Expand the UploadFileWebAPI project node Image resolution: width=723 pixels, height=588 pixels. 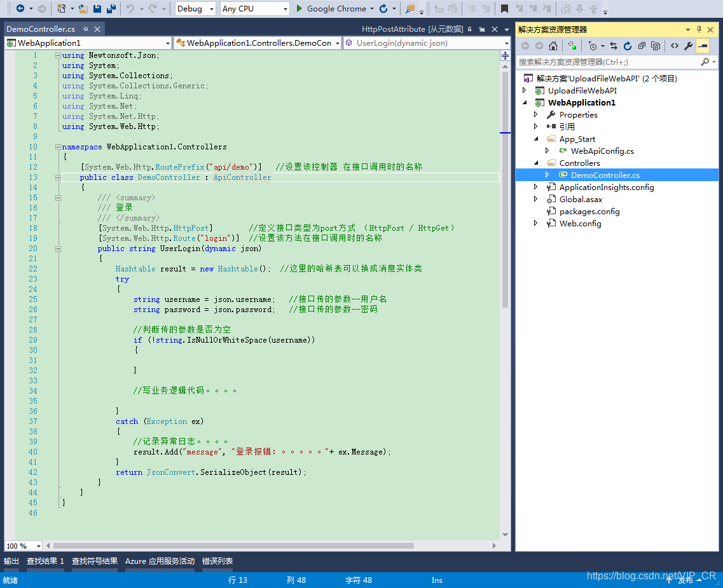(524, 90)
